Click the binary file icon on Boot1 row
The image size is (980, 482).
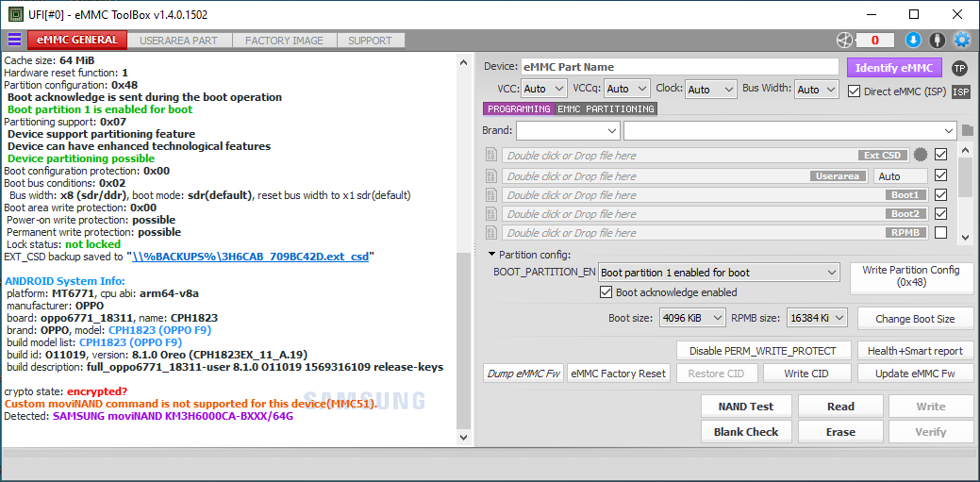[491, 195]
